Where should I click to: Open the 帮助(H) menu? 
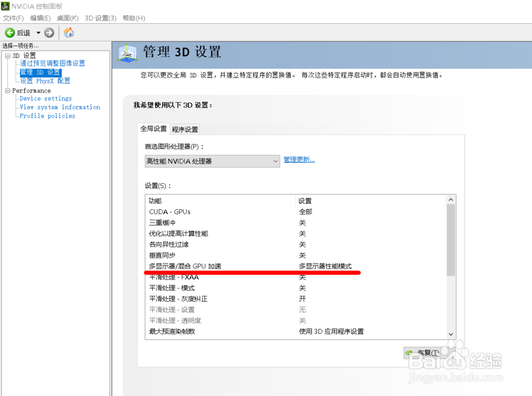click(x=134, y=18)
